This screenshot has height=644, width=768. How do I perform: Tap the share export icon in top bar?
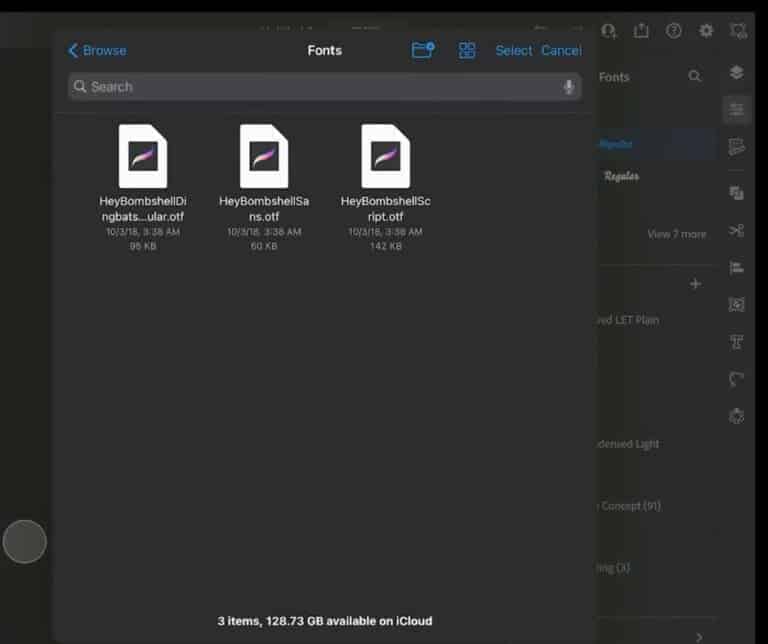coord(641,31)
